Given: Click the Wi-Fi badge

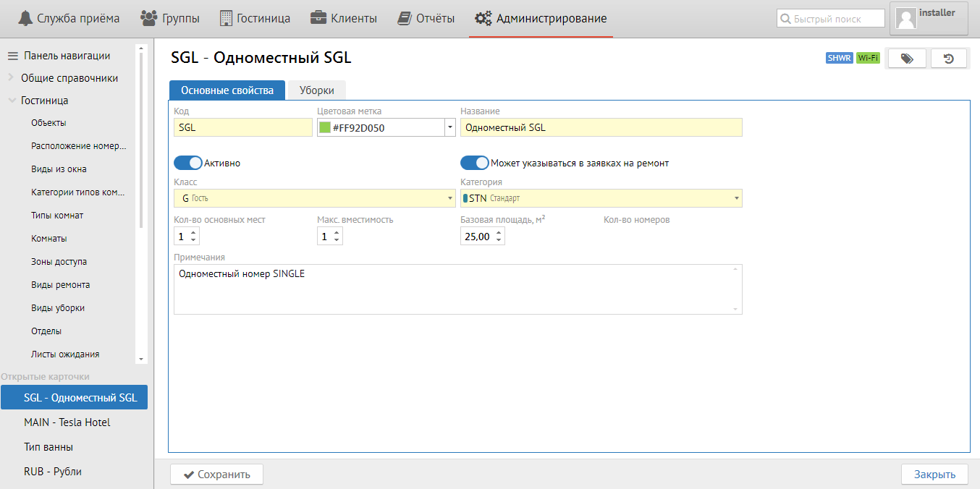Looking at the screenshot, I should (x=868, y=59).
